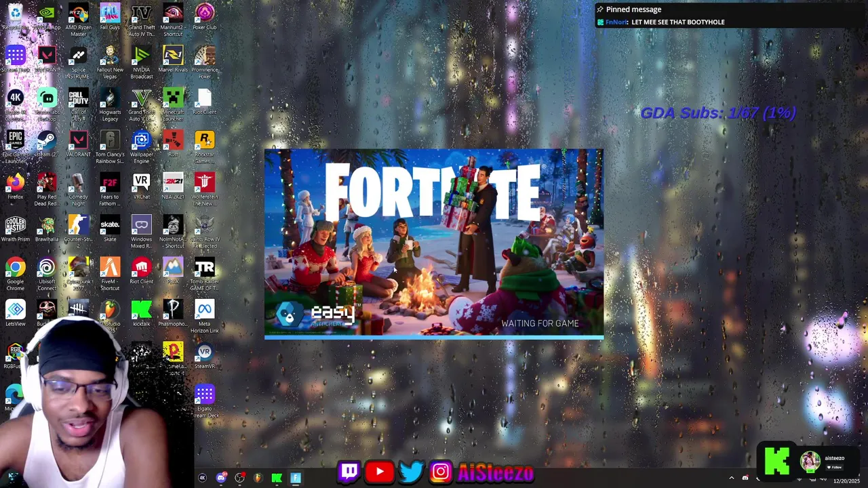Launch Fears to Fathom shortcut

click(110, 190)
